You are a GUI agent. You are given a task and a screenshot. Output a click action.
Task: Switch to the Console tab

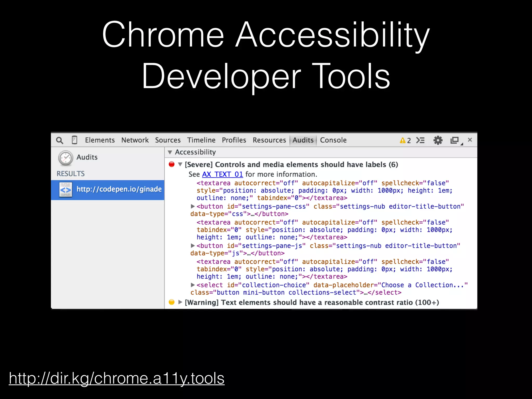[333, 140]
